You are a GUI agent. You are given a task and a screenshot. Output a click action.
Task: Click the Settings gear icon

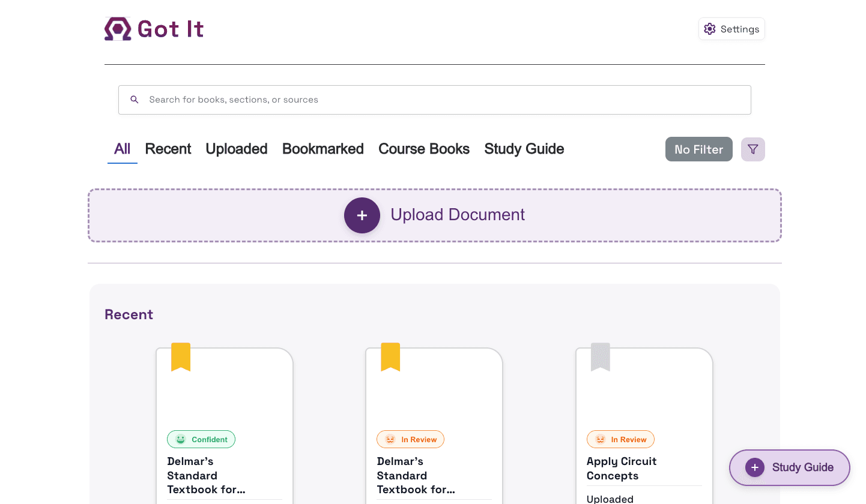click(x=710, y=28)
